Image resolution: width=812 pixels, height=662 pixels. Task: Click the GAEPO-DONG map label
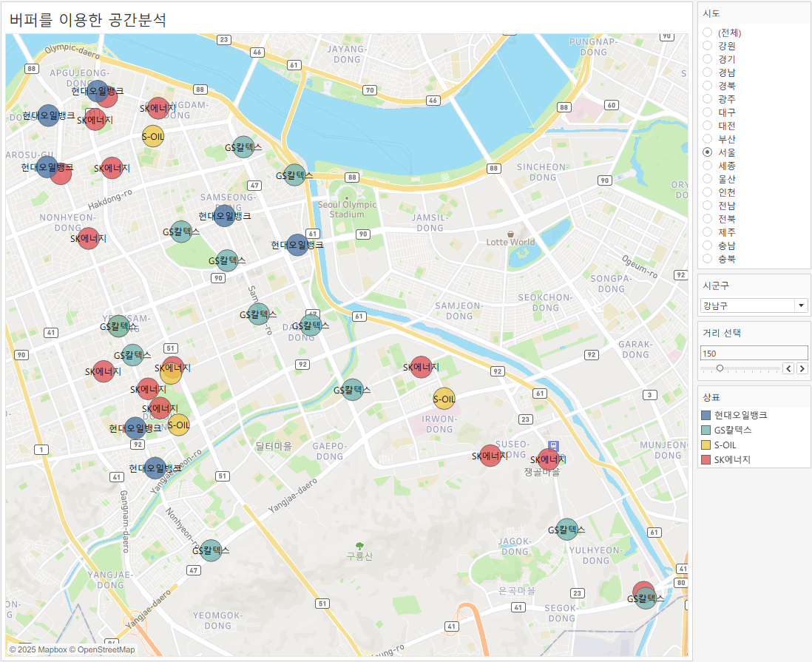coord(329,451)
